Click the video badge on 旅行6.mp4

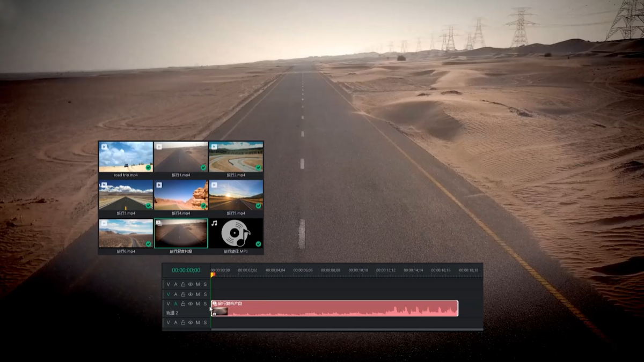(x=104, y=223)
